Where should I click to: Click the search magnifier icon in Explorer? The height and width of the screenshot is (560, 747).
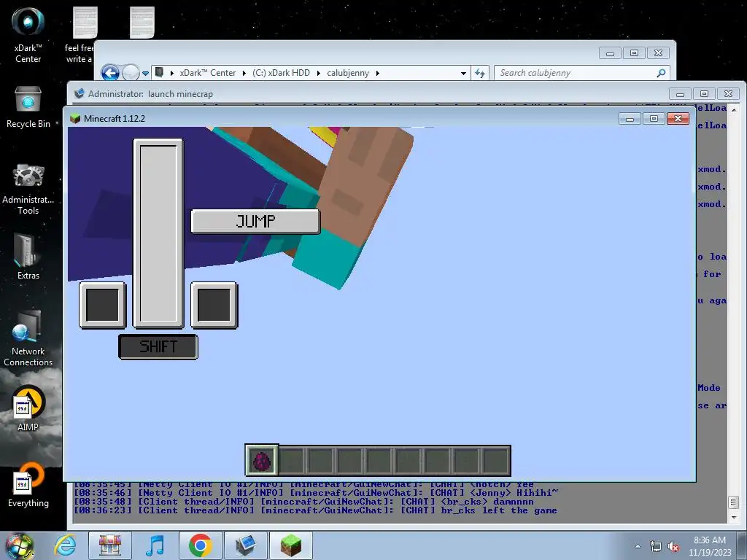(x=661, y=73)
